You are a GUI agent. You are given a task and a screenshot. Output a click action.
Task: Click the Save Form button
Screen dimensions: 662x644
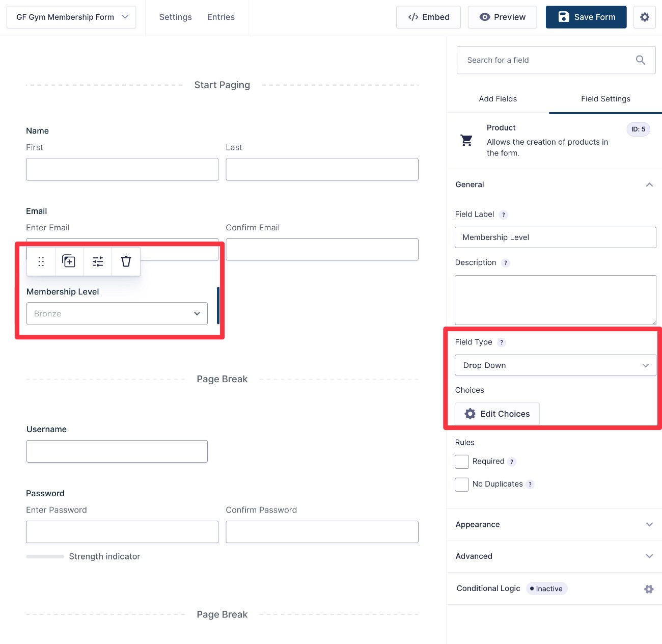[586, 17]
